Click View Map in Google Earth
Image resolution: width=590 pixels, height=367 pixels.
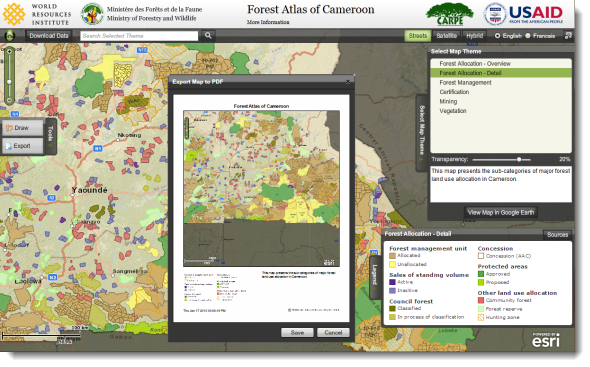(501, 212)
